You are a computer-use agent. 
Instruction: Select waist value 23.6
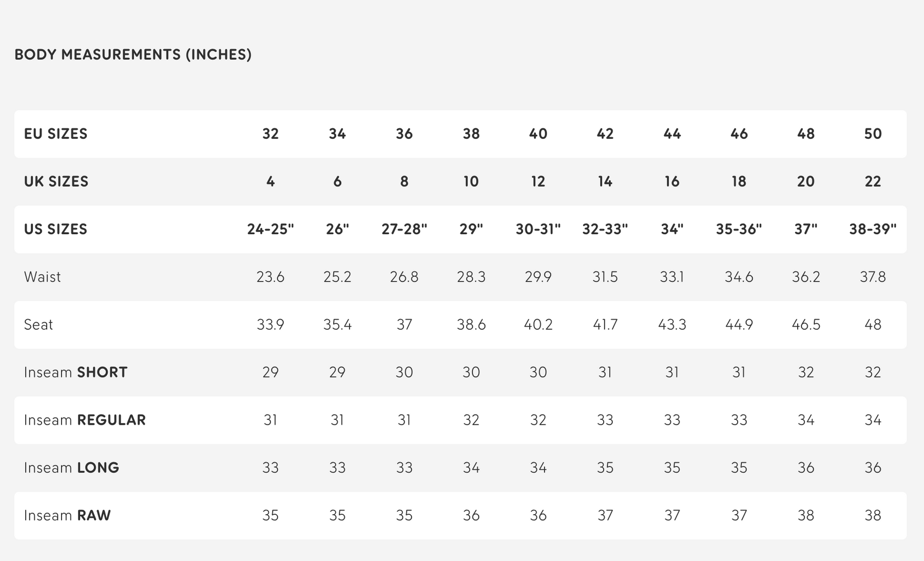[x=270, y=277]
